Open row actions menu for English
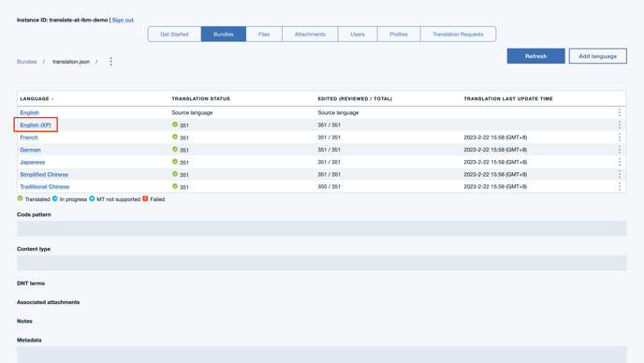 620,112
